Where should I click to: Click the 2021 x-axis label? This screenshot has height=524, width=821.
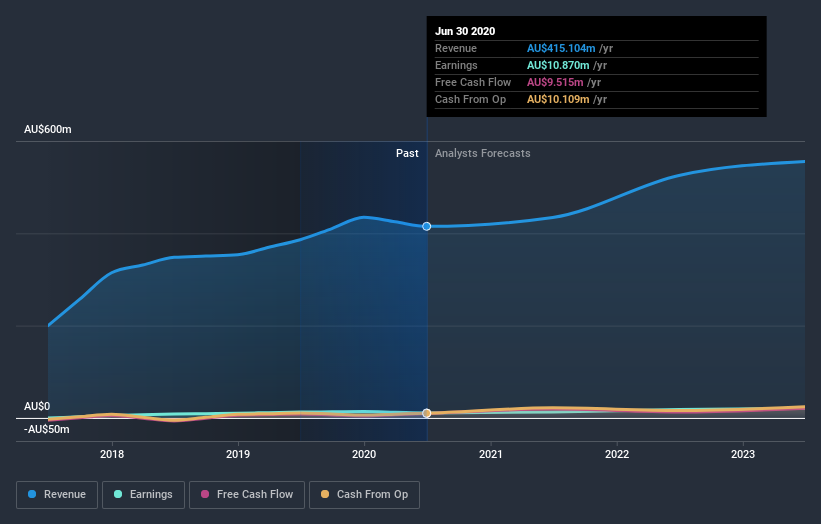click(x=491, y=454)
